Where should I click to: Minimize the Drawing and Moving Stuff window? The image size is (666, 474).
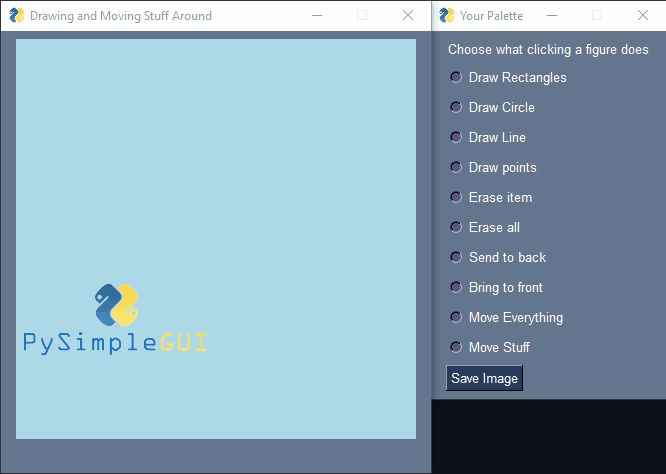click(x=316, y=16)
